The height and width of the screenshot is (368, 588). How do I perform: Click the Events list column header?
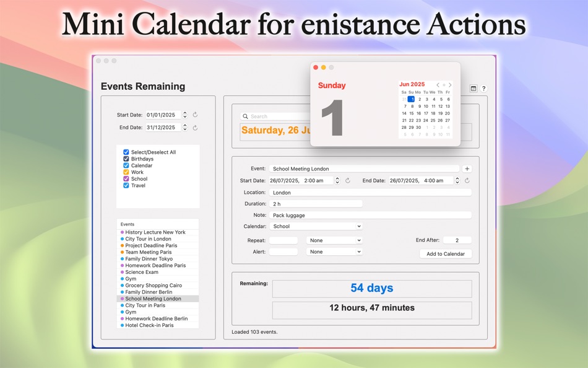[158, 224]
